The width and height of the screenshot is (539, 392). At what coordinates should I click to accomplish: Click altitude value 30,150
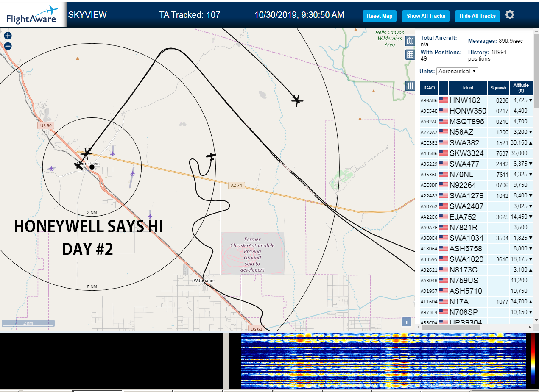[520, 143]
